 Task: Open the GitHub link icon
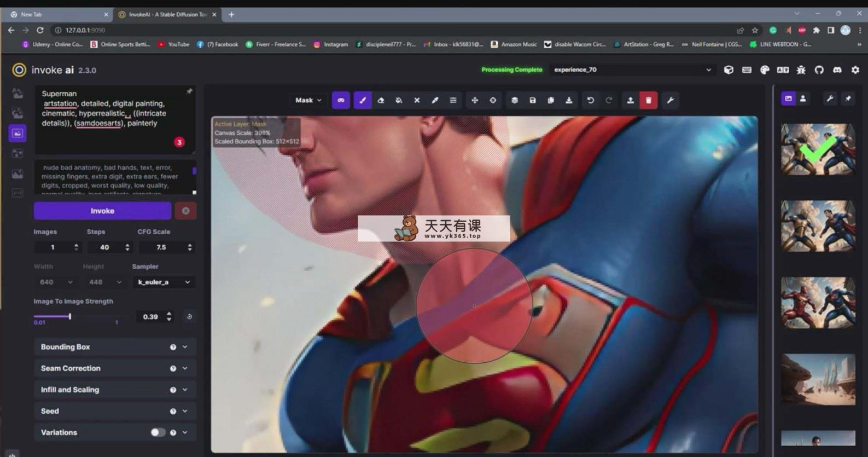819,70
